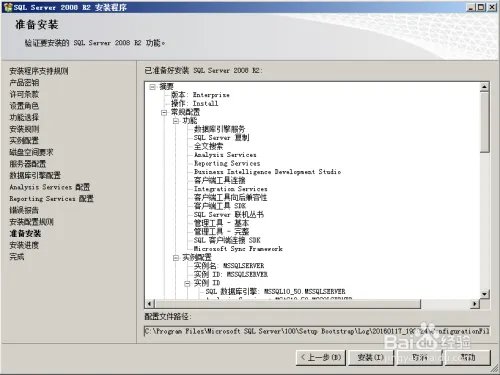Select 全文搜索 tree row
Screen dimensions: 500x375
(x=208, y=146)
